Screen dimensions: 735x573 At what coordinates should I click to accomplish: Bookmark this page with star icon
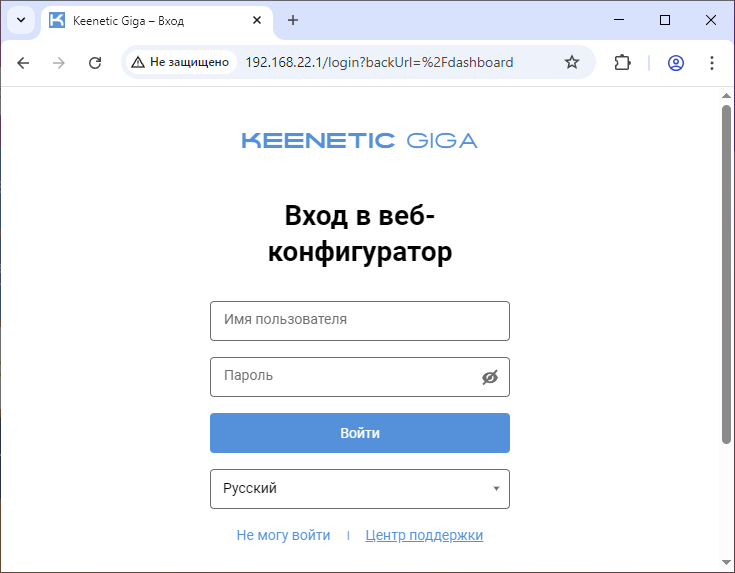[572, 63]
